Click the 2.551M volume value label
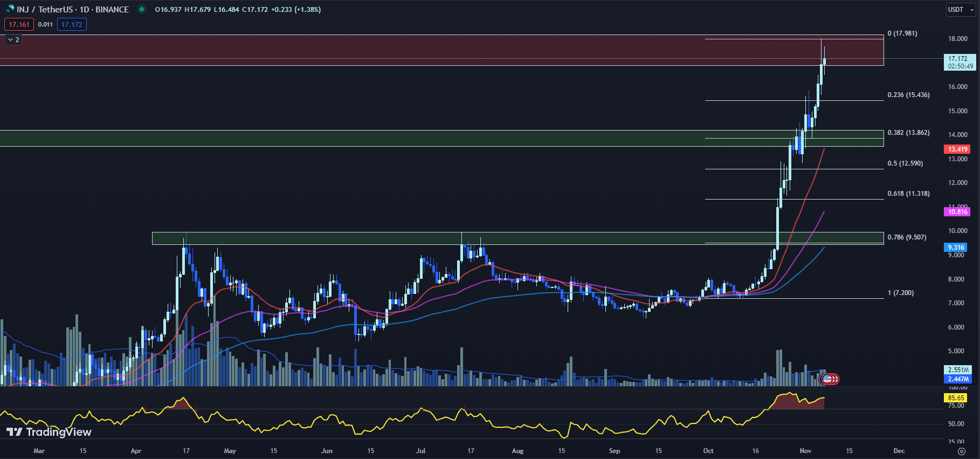 click(958, 370)
